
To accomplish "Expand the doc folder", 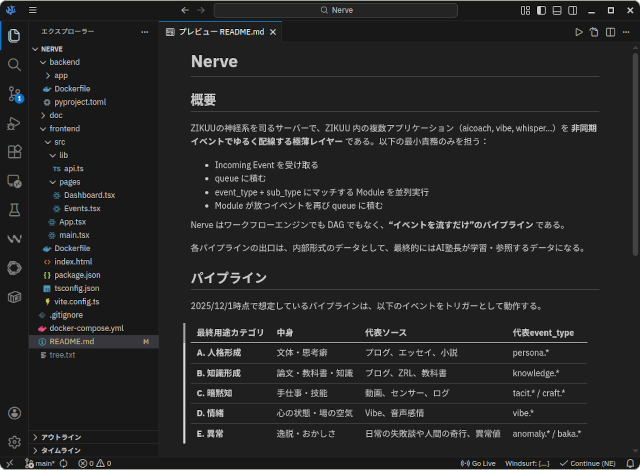I will [x=56, y=115].
